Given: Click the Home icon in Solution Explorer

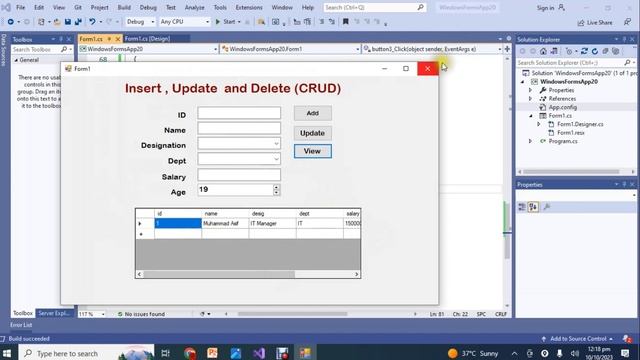Looking at the screenshot, I should (543, 51).
